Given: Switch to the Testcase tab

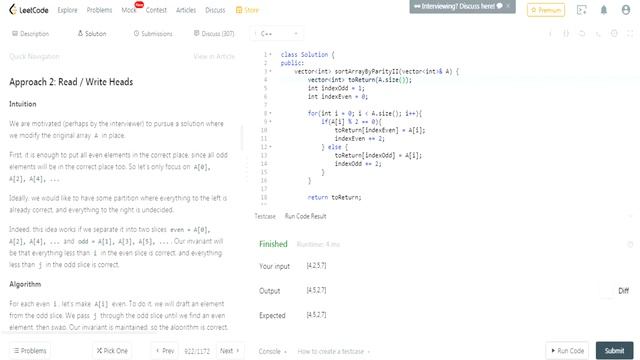Looking at the screenshot, I should [265, 216].
